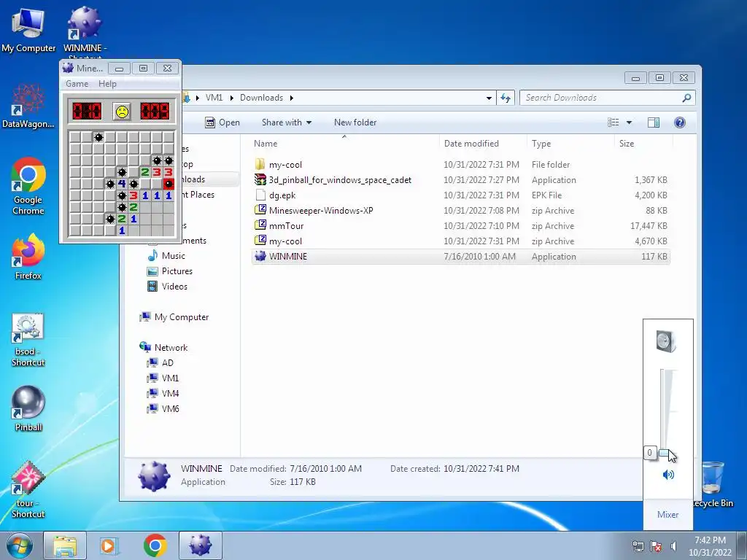Select the Firefox desktop icon
This screenshot has height=560, width=747.
point(28,257)
